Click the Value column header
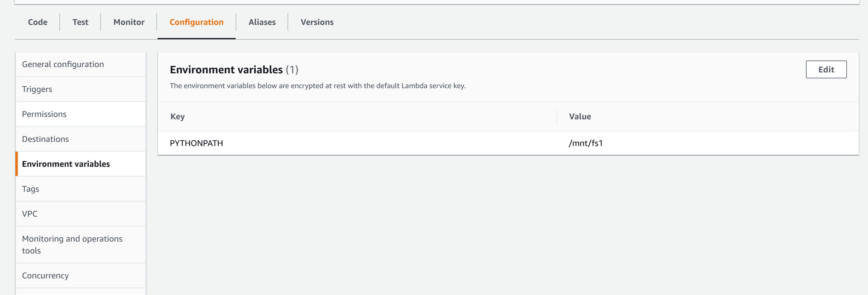The width and height of the screenshot is (868, 295). click(580, 117)
